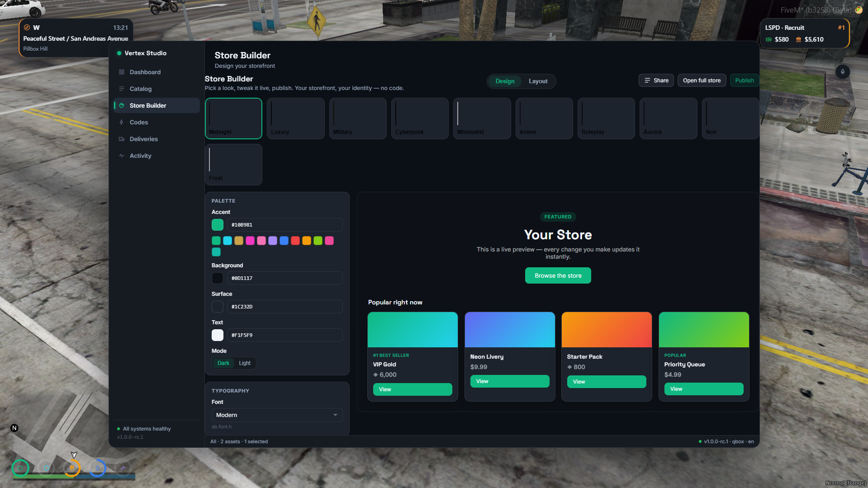The height and width of the screenshot is (488, 868).
Task: Click the Codes lightning bolt icon
Action: click(x=121, y=122)
